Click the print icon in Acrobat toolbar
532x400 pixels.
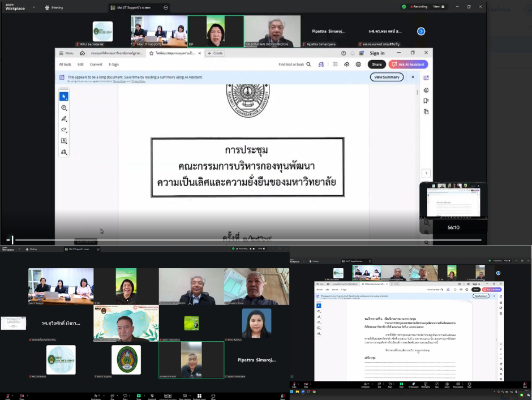358,64
